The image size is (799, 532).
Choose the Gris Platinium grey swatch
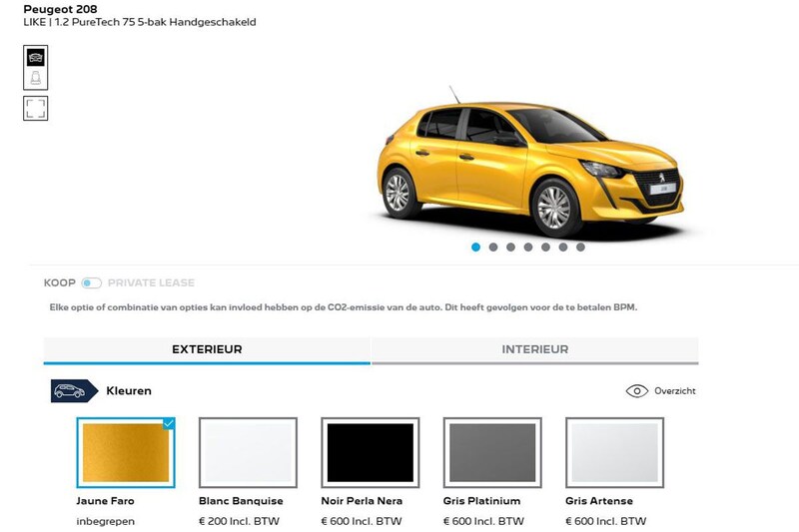pyautogui.click(x=492, y=452)
